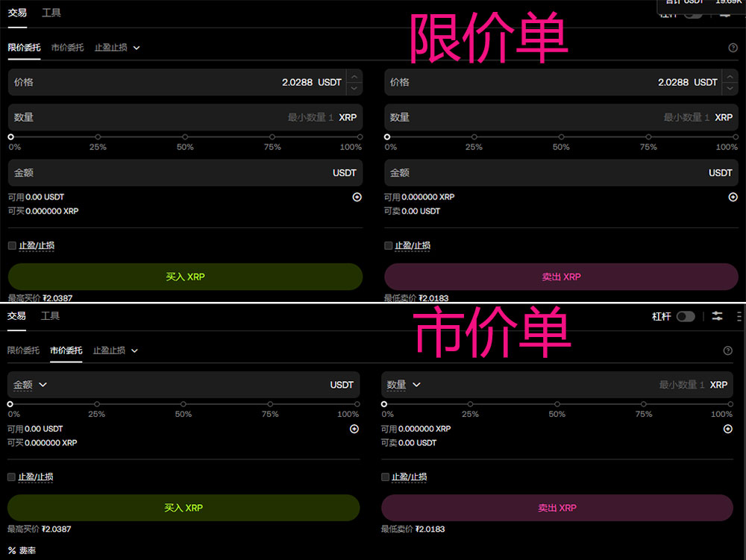Open the 工具 menu
Viewport: 746px width, 560px height.
click(51, 13)
